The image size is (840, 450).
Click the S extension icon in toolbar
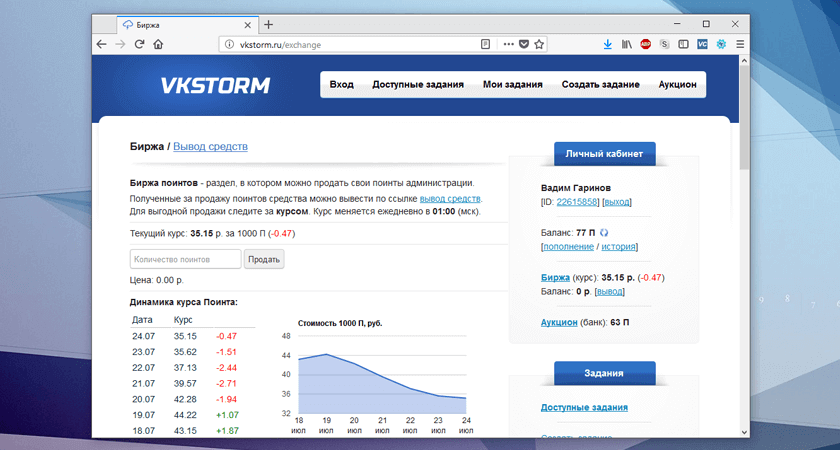click(665, 44)
